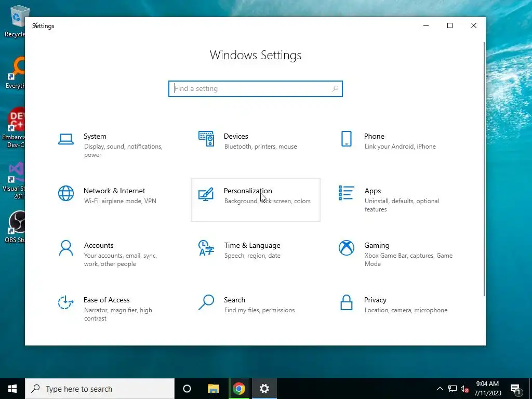Click the taskbar clock and date

coord(487,389)
